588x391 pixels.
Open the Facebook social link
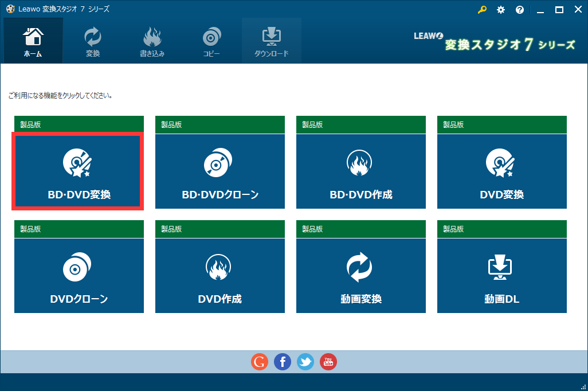click(282, 362)
